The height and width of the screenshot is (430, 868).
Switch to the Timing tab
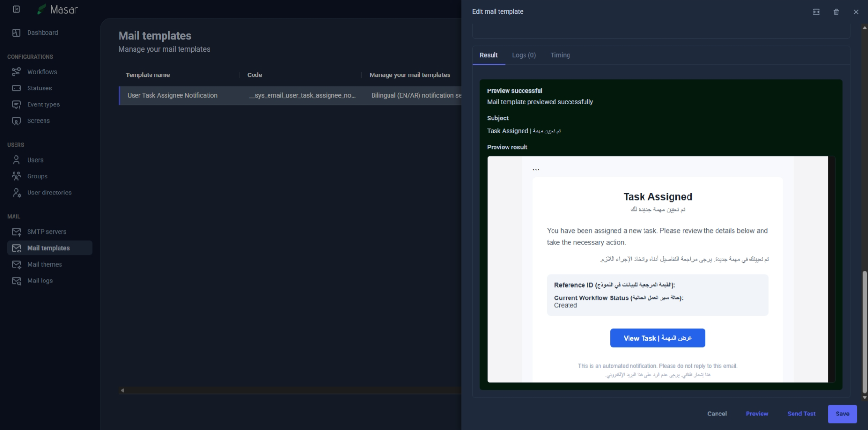pos(560,55)
